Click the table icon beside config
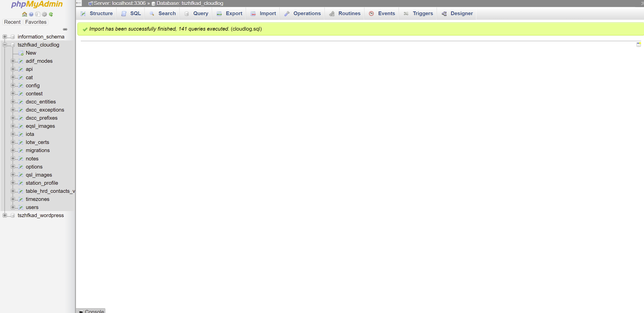Viewport: 644px width, 313px height. [x=21, y=86]
